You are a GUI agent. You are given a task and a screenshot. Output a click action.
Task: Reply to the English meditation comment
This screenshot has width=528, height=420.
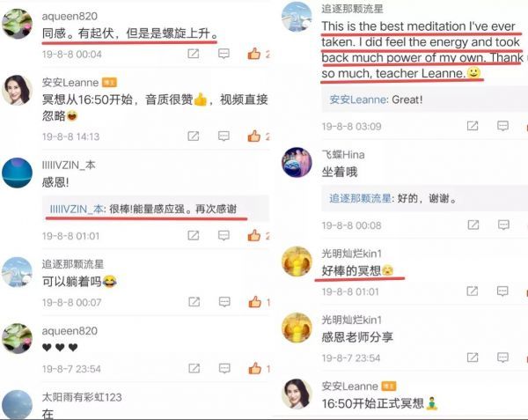point(502,126)
